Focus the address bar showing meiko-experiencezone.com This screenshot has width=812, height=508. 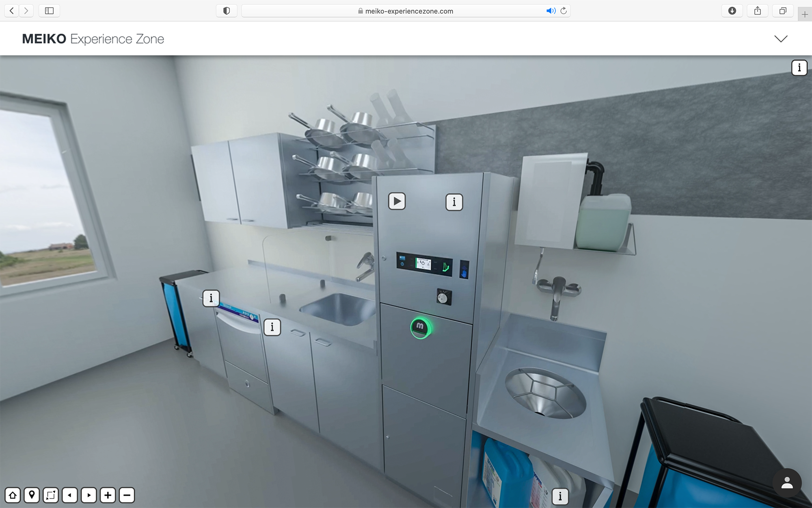pos(406,11)
